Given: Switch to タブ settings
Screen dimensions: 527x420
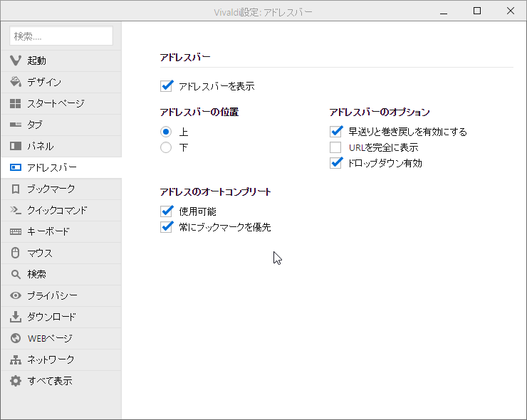Looking at the screenshot, I should [61, 125].
